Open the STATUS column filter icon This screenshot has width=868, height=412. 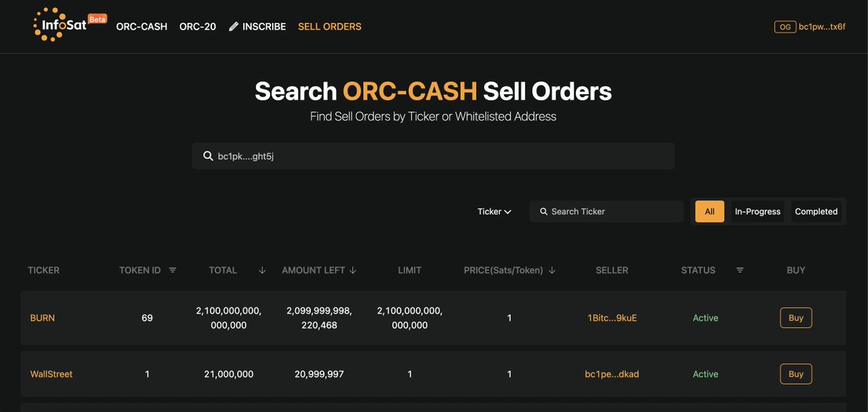tap(740, 270)
